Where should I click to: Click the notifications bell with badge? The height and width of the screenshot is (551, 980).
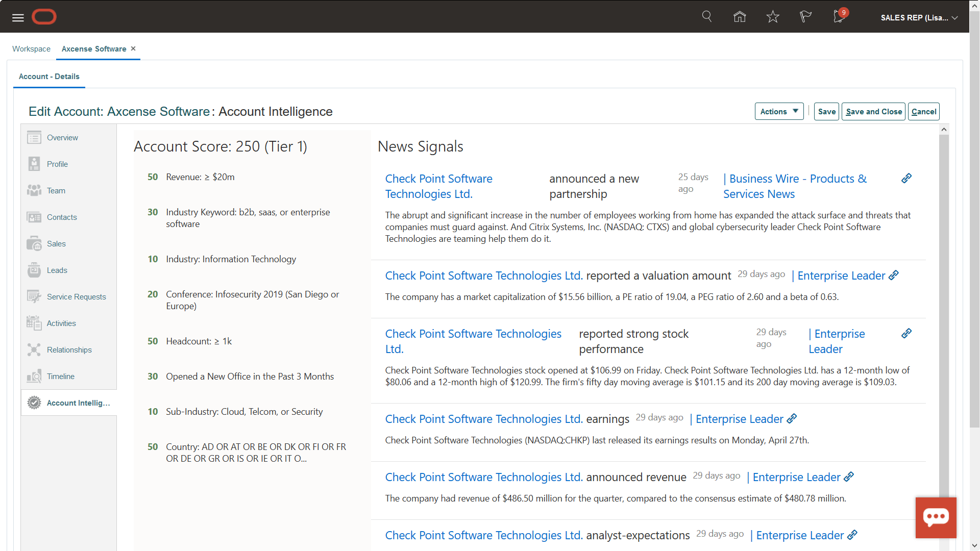838,16
